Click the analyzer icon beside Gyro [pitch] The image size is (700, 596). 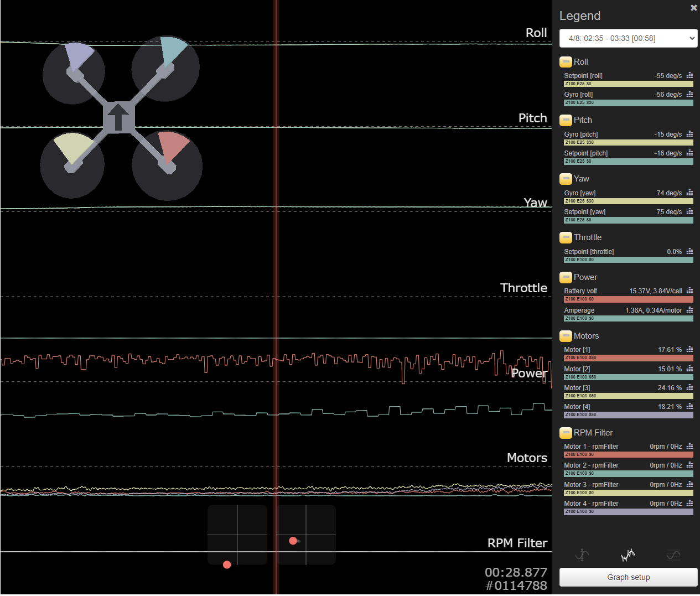click(689, 134)
